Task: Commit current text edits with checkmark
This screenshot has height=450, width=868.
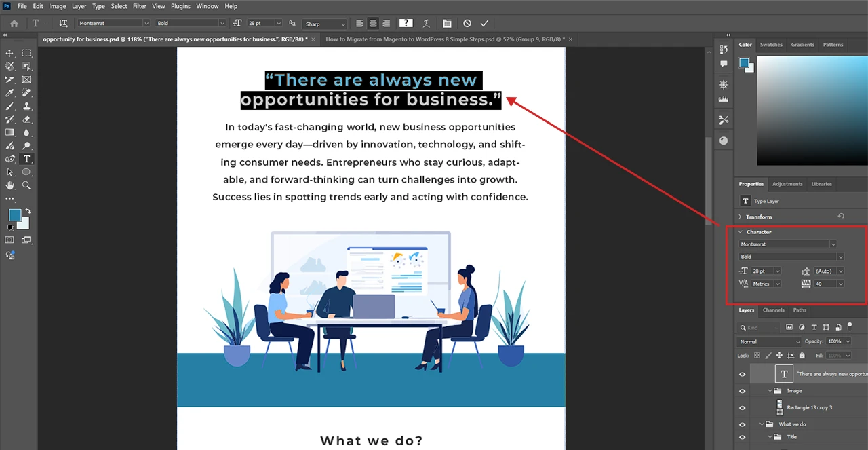Action: (484, 23)
